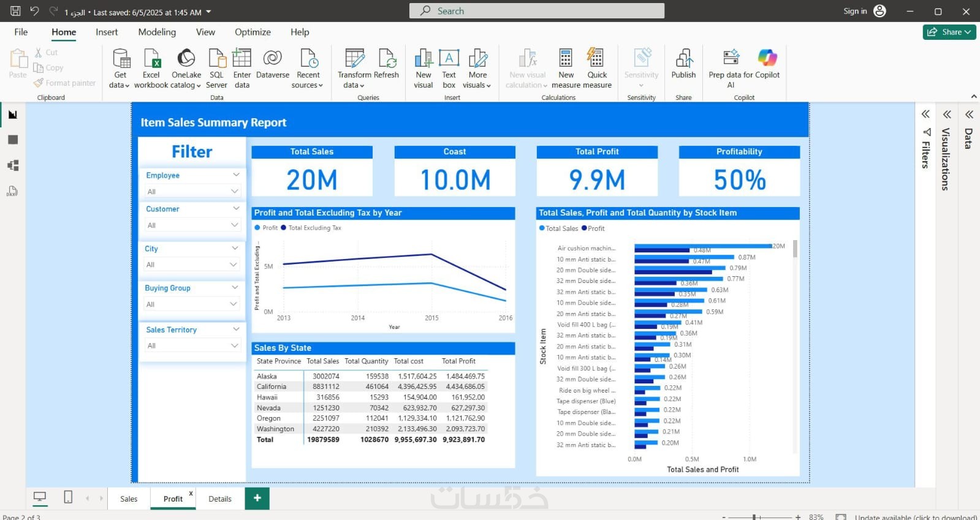The image size is (980, 520).
Task: Open the DAX query view icon
Action: (x=13, y=191)
